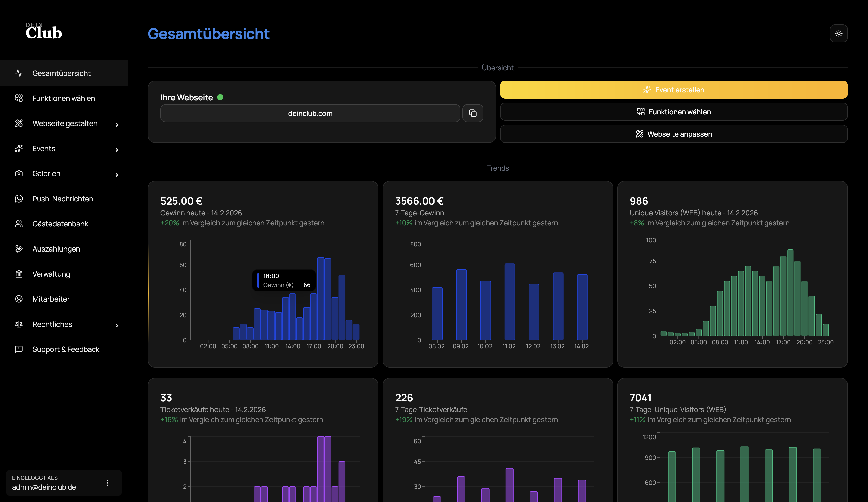Click the 986 Unique Visitors value

point(639,201)
